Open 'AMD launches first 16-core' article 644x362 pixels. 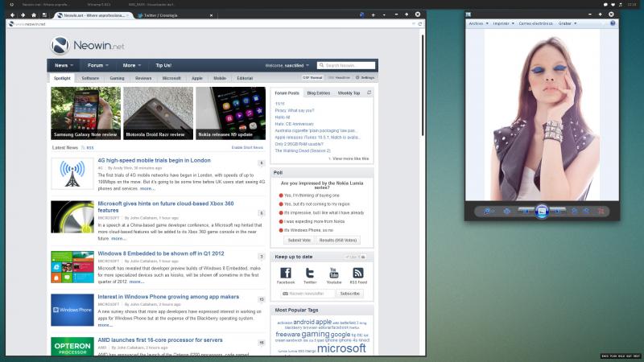(160, 339)
